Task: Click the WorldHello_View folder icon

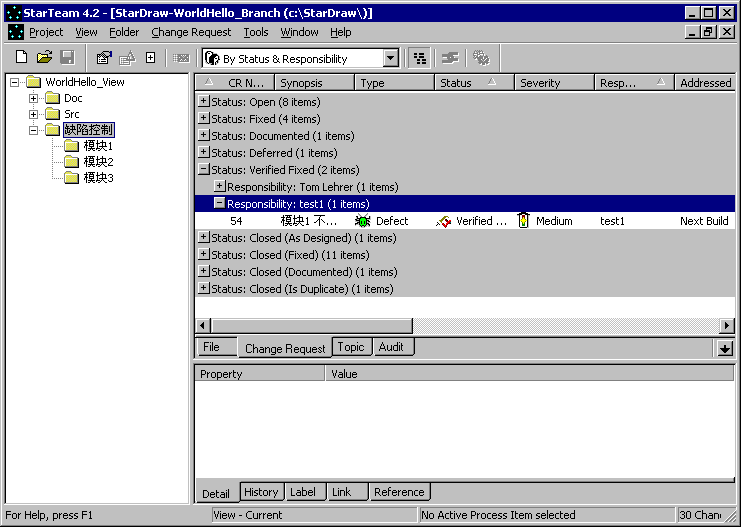Action: coord(34,82)
